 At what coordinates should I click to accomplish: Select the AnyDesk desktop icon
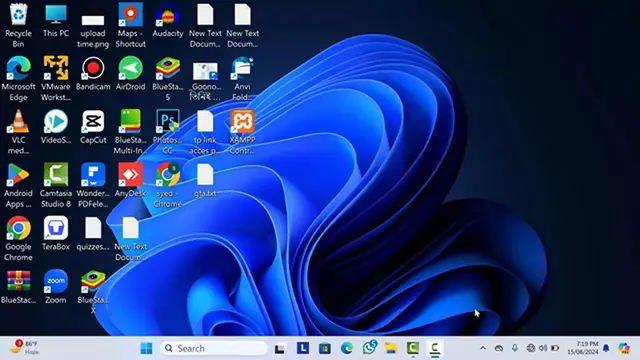[x=131, y=180]
